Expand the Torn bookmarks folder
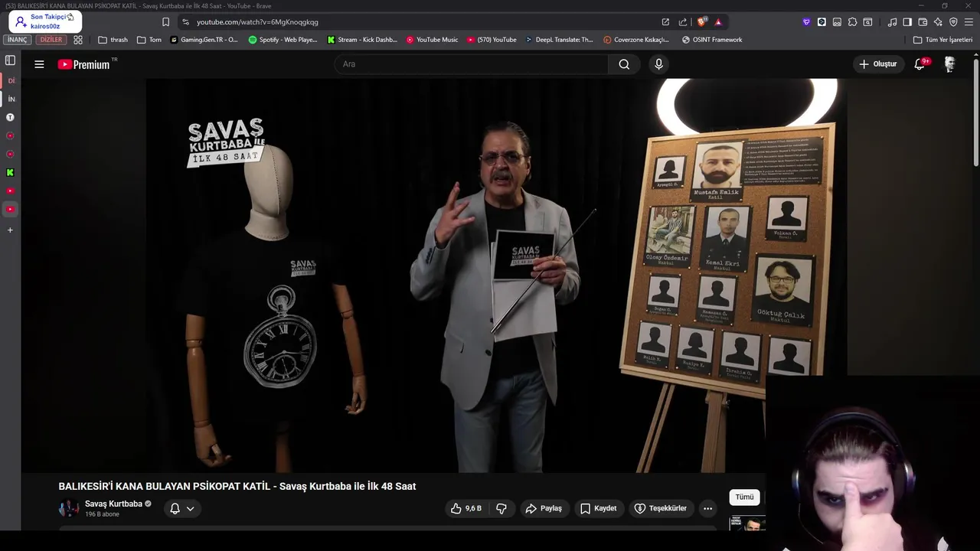 (149, 40)
